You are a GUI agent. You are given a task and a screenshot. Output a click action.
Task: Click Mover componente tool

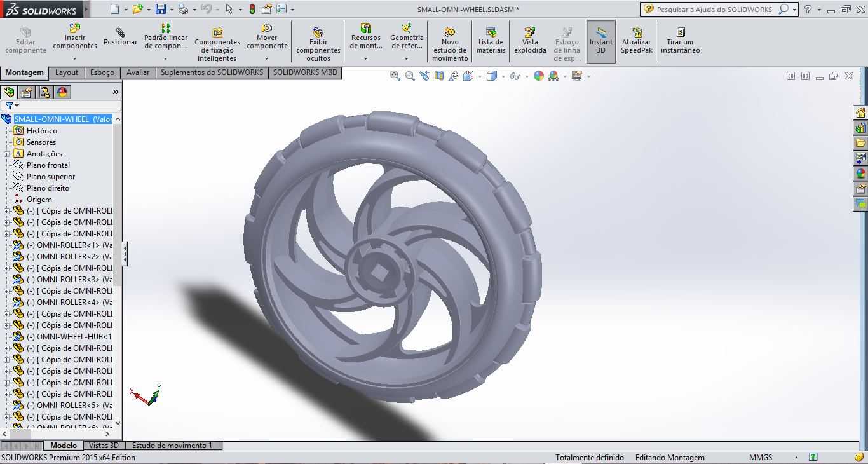267,37
